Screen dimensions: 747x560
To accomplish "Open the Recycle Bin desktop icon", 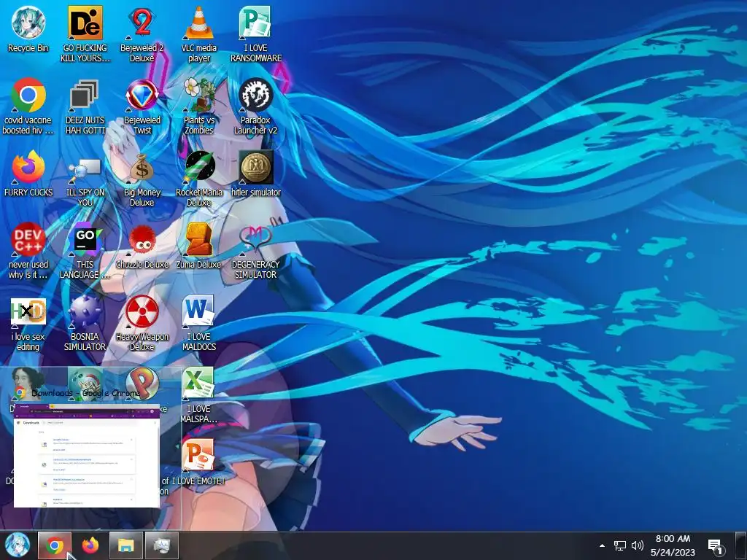I will click(x=28, y=29).
